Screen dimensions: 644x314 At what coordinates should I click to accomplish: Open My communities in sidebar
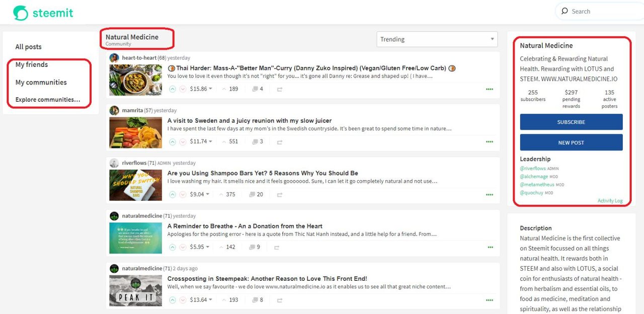pyautogui.click(x=41, y=83)
